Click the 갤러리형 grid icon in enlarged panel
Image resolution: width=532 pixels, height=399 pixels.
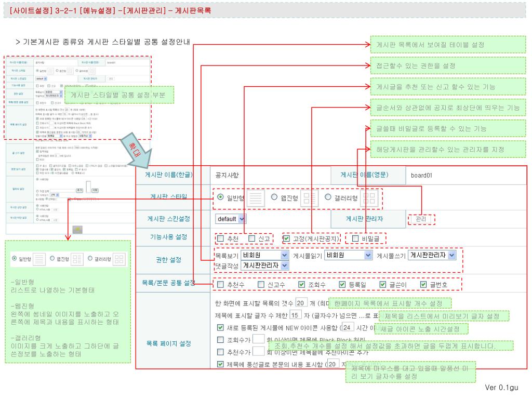(369, 198)
